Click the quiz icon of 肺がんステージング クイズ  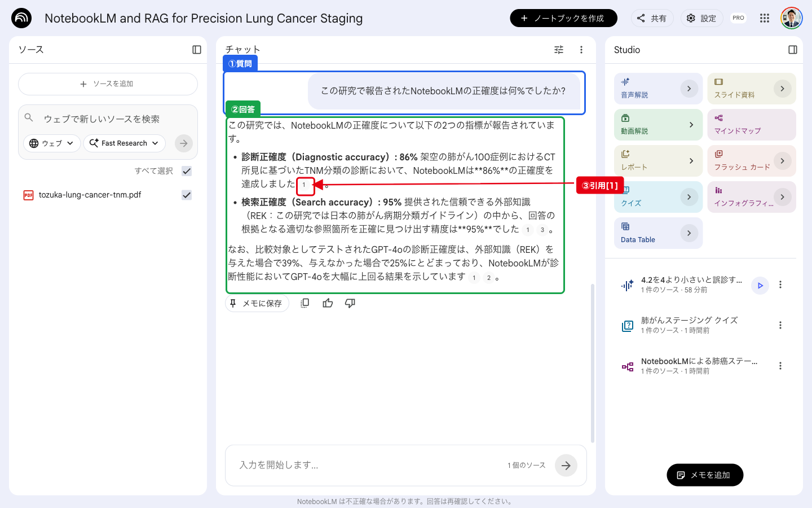(x=628, y=326)
